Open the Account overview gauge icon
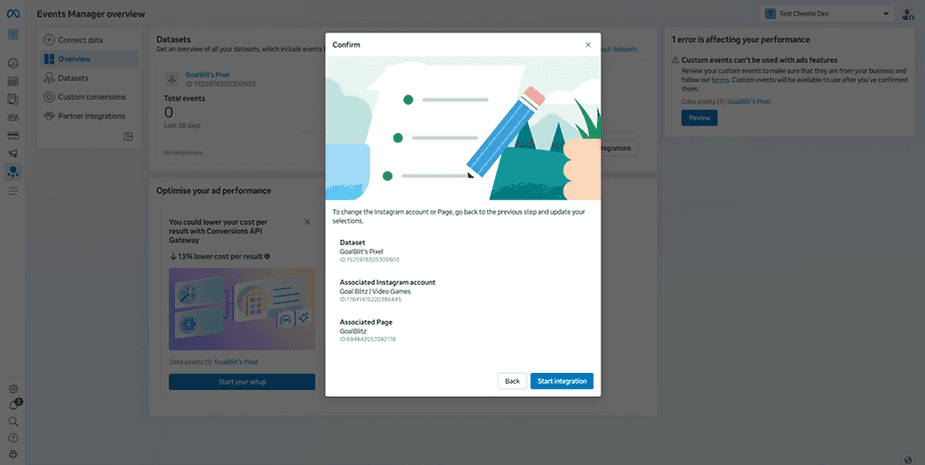 13,63
